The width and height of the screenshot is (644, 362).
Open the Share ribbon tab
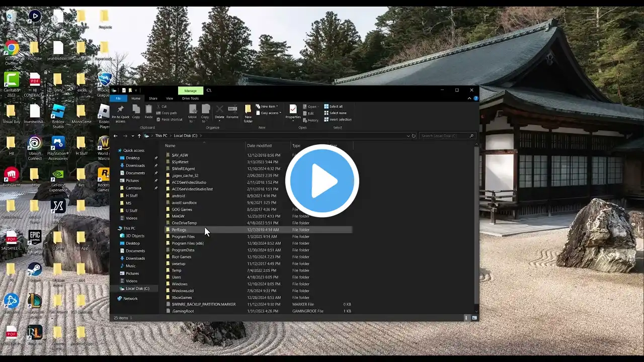tap(153, 99)
